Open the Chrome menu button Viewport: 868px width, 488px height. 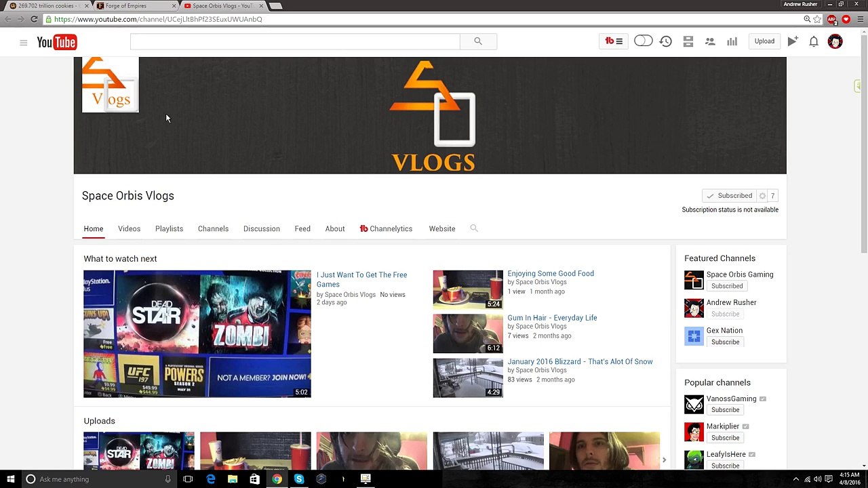tap(860, 19)
